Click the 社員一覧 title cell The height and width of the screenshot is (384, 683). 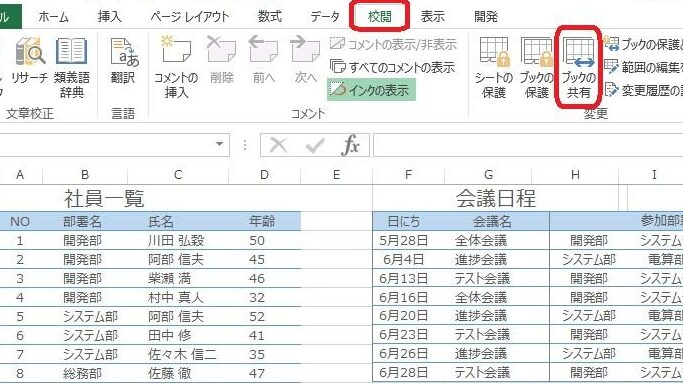point(104,199)
